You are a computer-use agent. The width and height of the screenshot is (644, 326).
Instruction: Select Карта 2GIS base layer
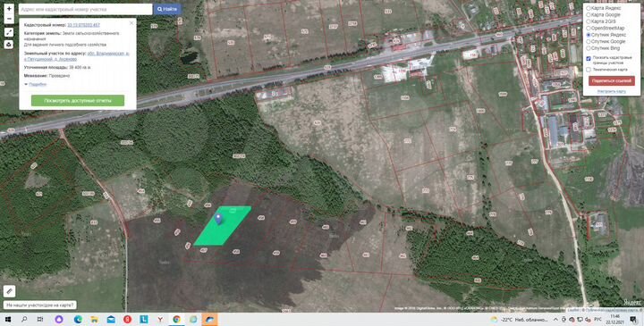[x=589, y=21]
